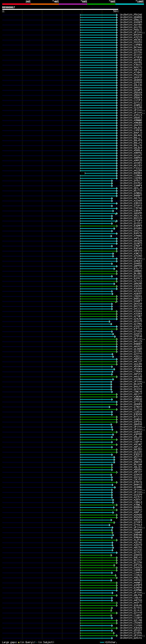The height and width of the screenshot is (644, 146).
Task: Click the UniRef100_Q8PP84 label
Action: [x=131, y=266]
